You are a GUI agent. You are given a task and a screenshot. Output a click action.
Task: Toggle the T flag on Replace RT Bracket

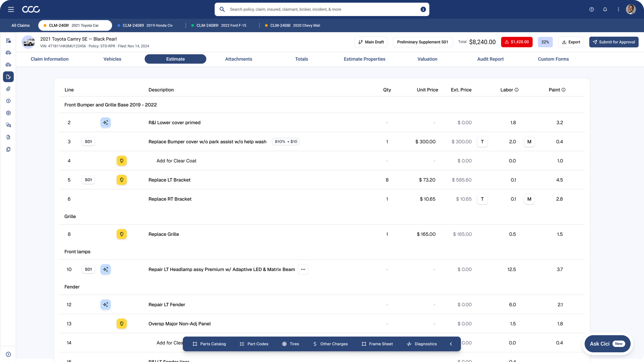click(482, 199)
